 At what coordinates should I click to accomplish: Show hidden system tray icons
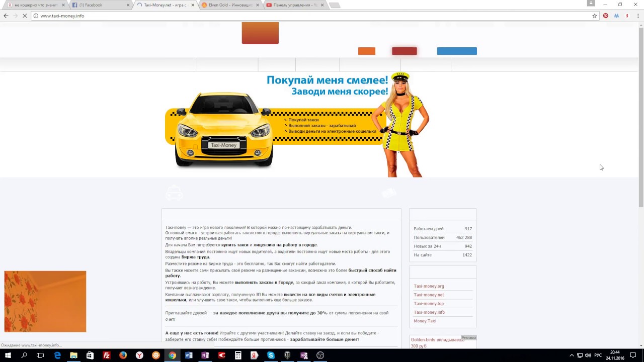[572, 355]
